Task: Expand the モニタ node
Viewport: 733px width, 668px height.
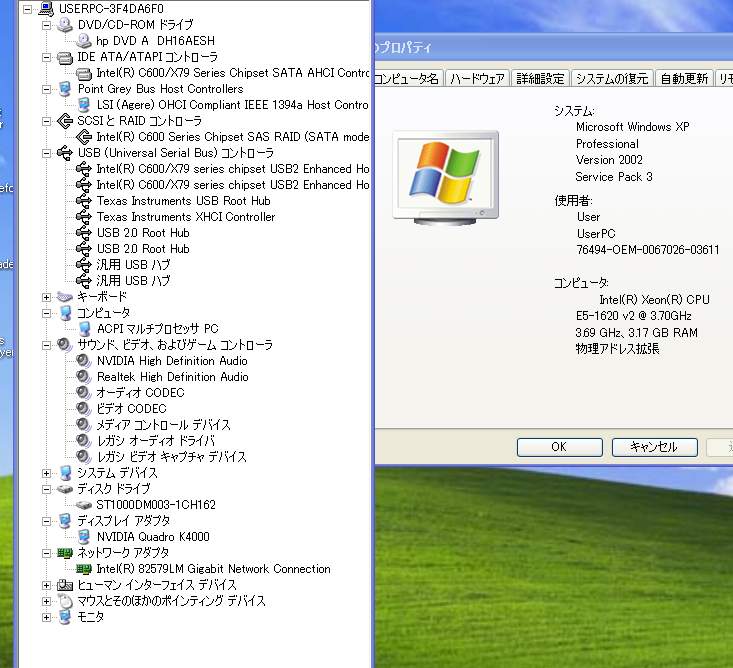Action: (x=46, y=618)
